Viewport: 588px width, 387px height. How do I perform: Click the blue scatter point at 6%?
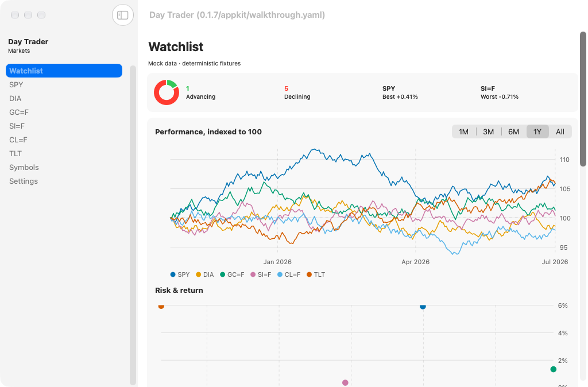(x=423, y=307)
